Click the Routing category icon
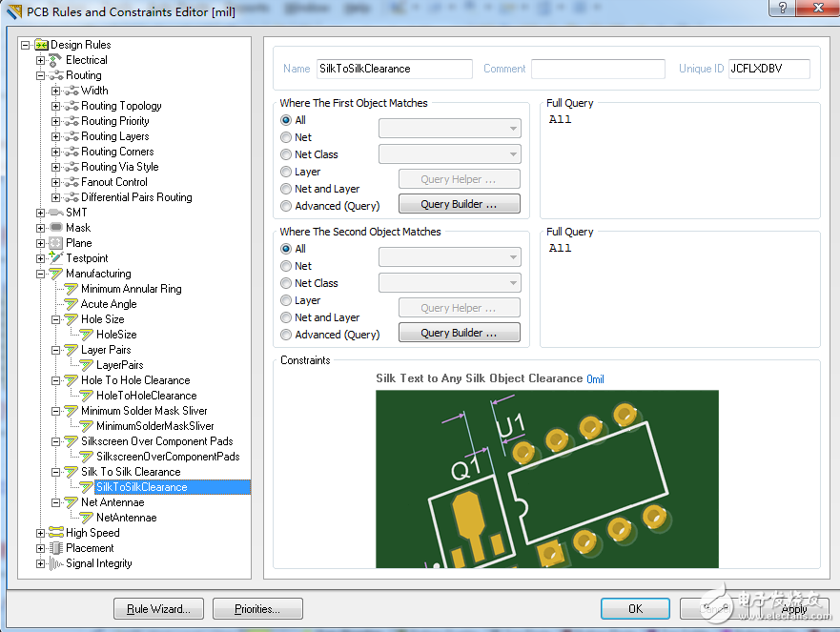The height and width of the screenshot is (632, 840). coord(55,75)
